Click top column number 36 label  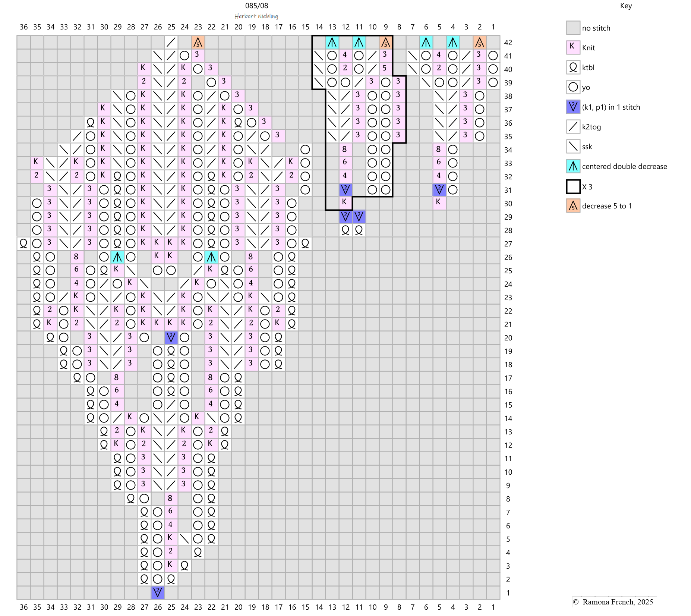pos(23,27)
